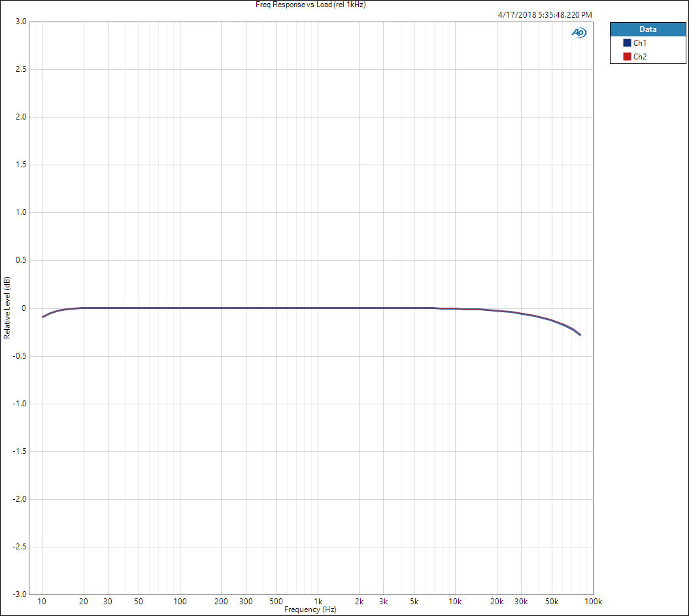Click the response curve's low-frequency start point

pos(42,317)
